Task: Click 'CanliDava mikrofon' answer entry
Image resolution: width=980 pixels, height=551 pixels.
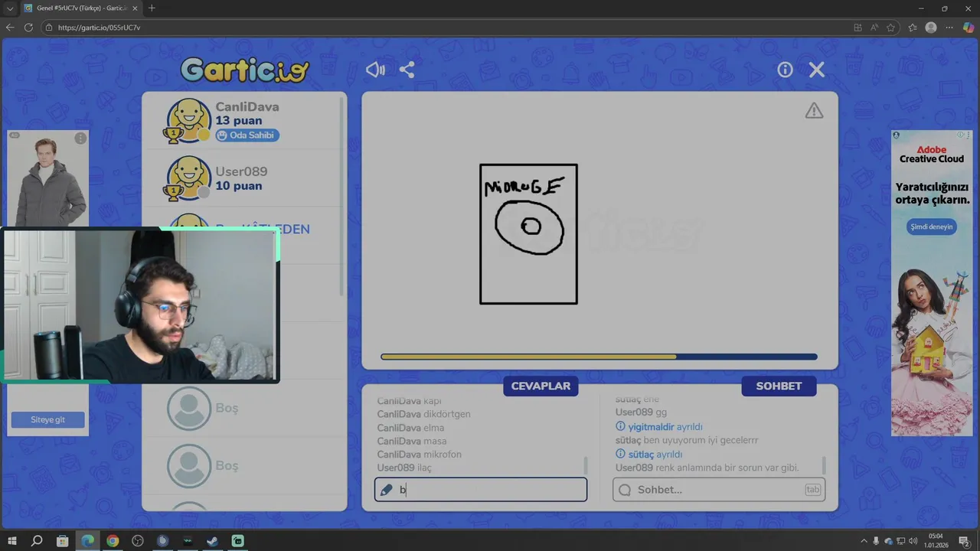Action: [419, 455]
